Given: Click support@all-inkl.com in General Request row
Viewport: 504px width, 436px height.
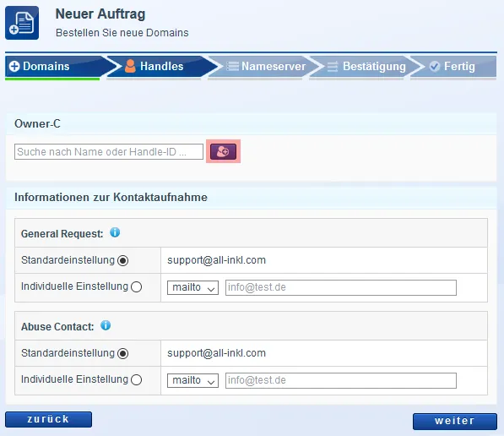Looking at the screenshot, I should point(216,260).
